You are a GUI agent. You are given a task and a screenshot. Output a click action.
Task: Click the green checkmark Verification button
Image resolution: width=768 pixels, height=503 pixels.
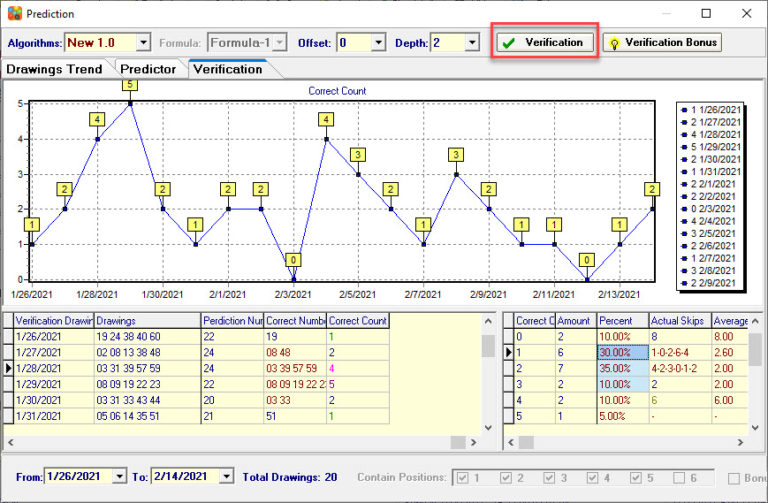coord(545,43)
